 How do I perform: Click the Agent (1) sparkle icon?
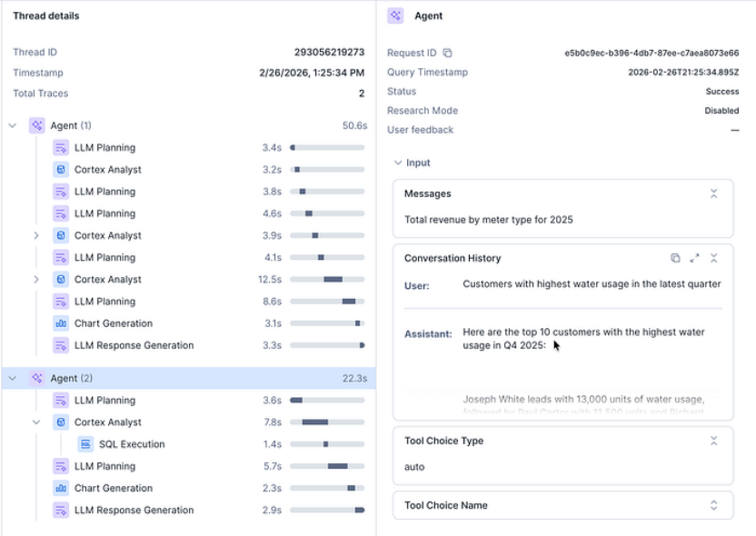[36, 125]
